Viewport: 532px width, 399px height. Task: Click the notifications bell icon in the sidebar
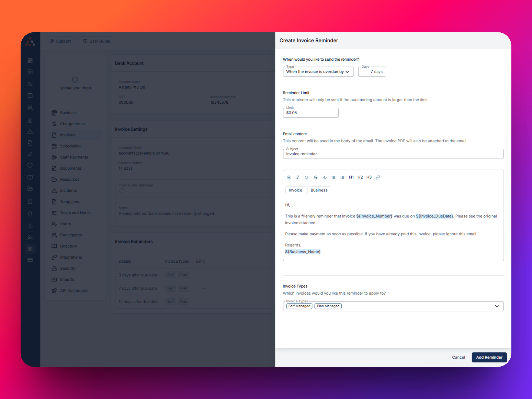pyautogui.click(x=30, y=214)
